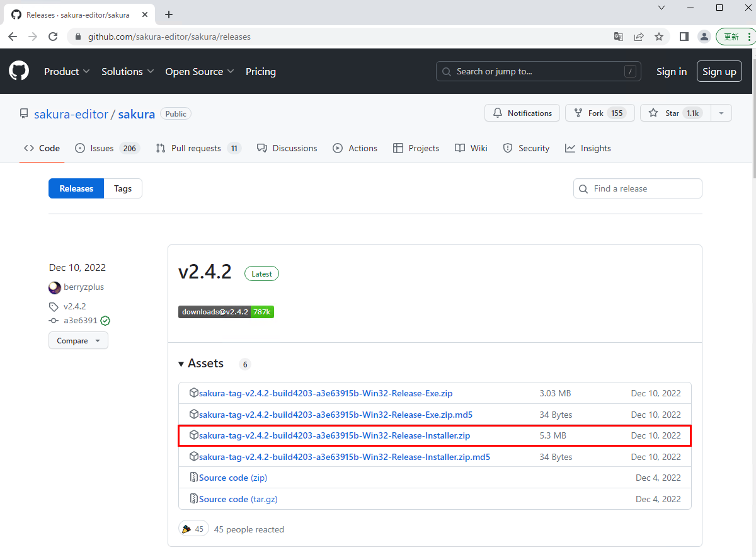Switch to the Code tab
The width and height of the screenshot is (756, 557).
(x=42, y=149)
